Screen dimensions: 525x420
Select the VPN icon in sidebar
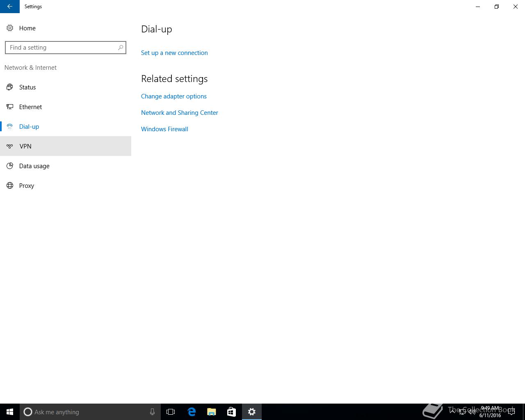click(x=10, y=146)
